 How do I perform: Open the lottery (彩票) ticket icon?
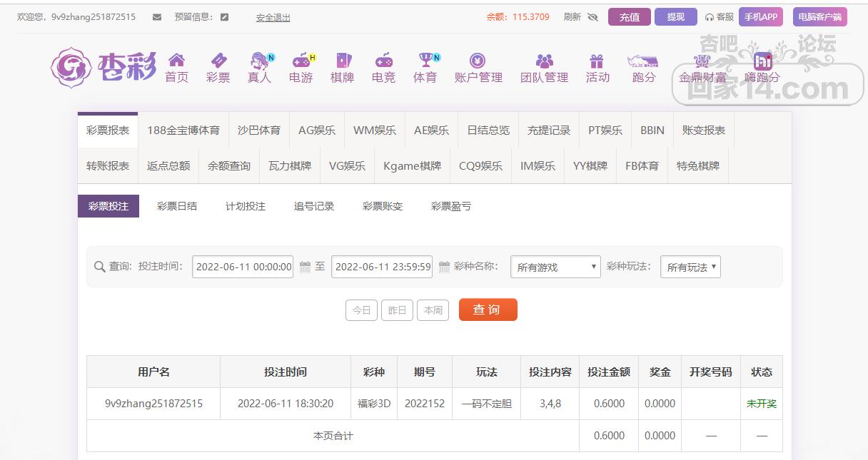[x=218, y=60]
